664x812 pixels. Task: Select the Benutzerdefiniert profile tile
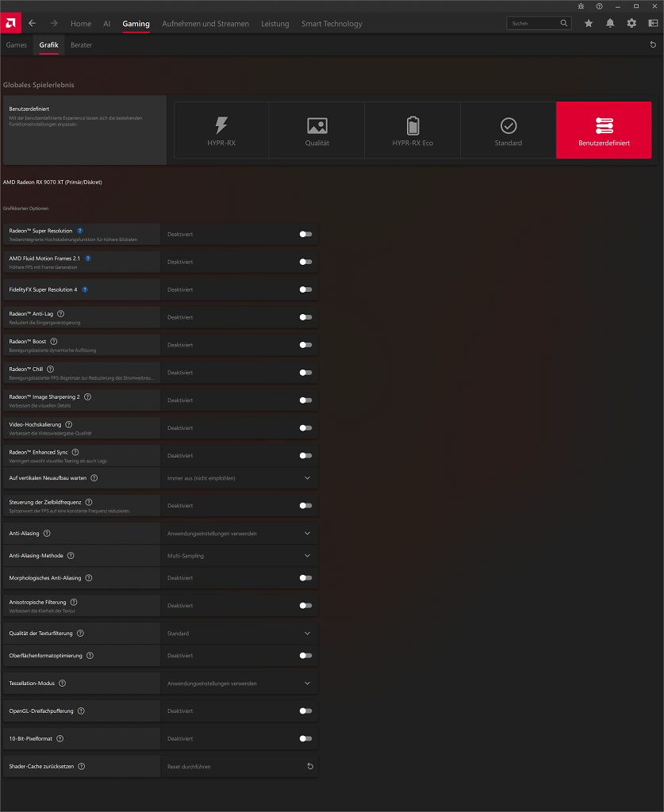point(604,130)
